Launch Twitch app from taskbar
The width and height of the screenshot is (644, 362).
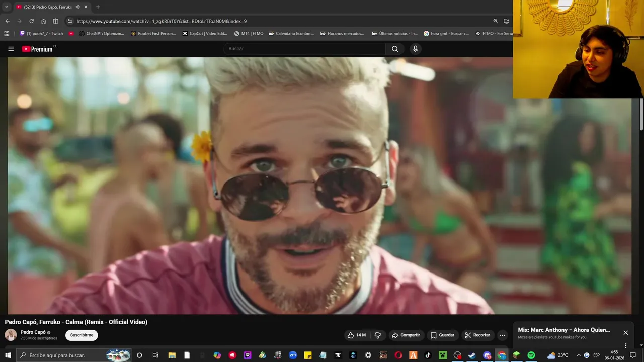point(248,355)
